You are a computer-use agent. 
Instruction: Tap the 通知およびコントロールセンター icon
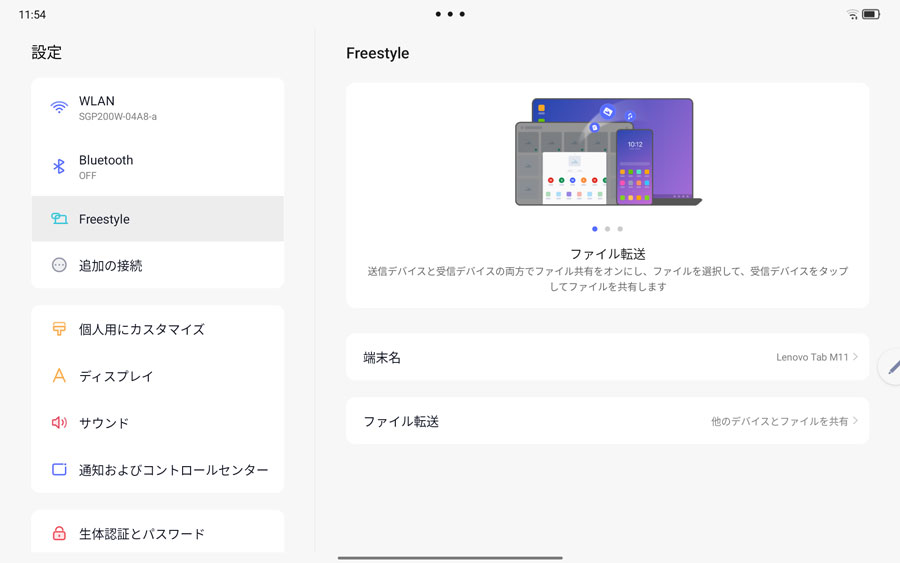(x=59, y=469)
